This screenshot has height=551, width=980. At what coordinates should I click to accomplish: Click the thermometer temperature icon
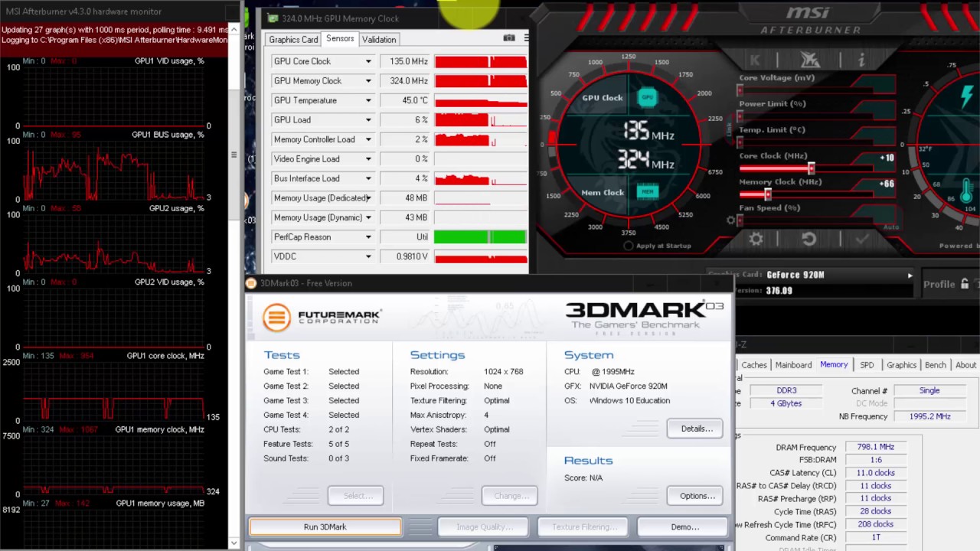966,190
